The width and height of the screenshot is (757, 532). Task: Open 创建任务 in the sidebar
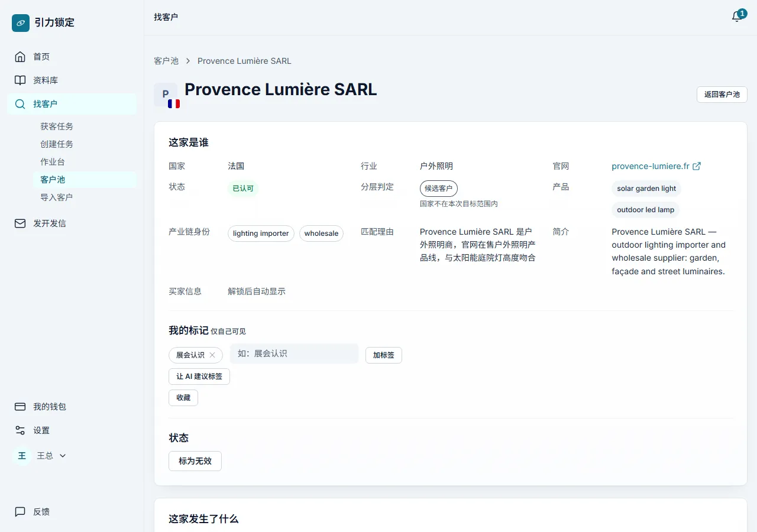coord(57,144)
